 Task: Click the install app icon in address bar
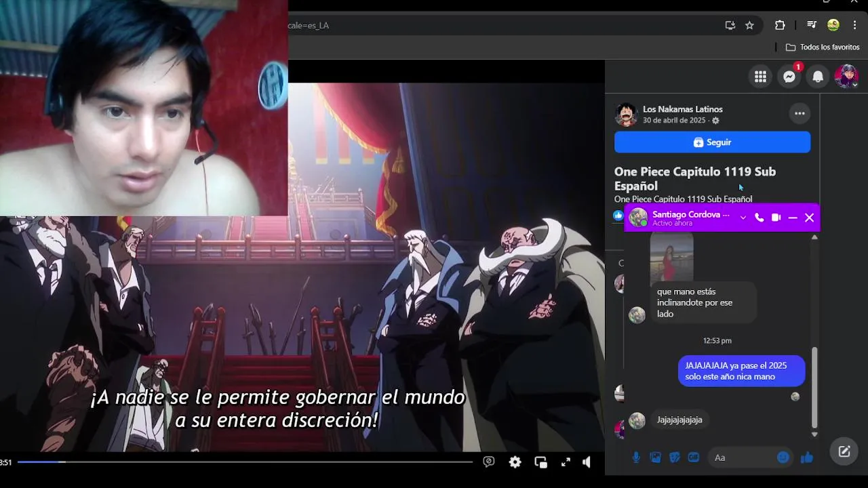[x=730, y=25]
